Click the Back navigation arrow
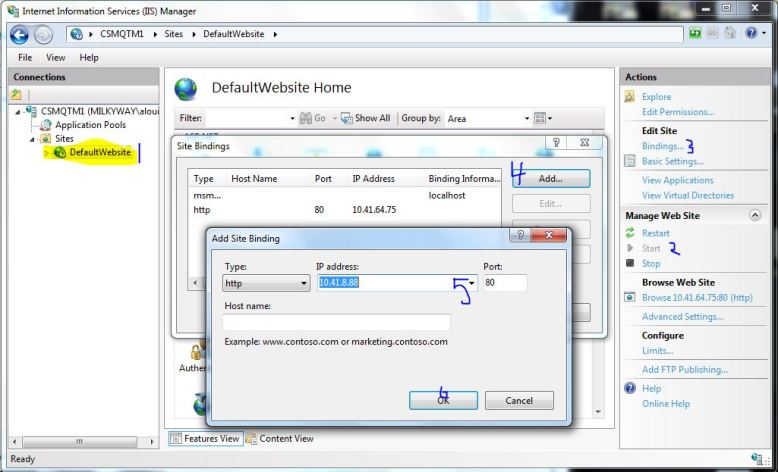This screenshot has height=472, width=778. pos(19,34)
